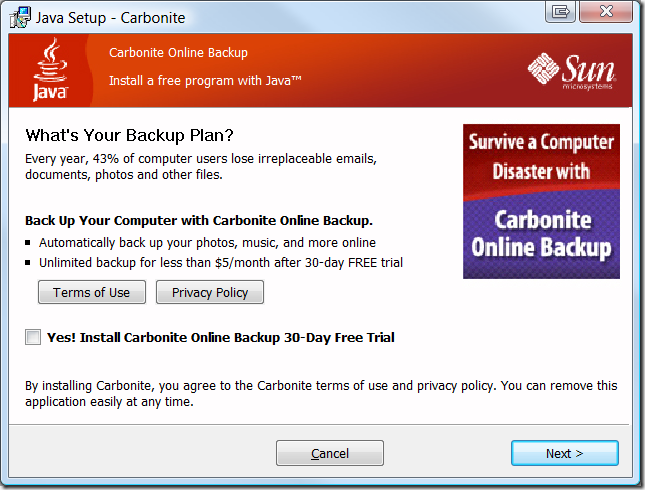Enable the Install Carbonite free trial checkbox
Screen dimensions: 645x490
34,338
